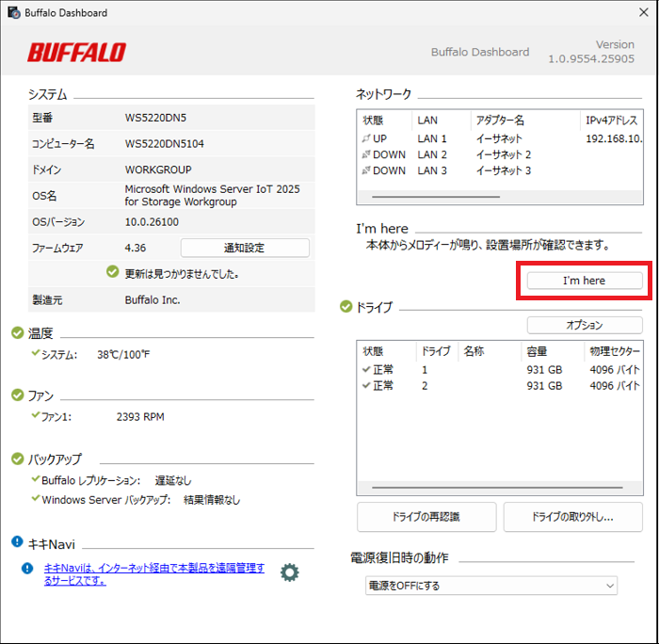
Task: Click the blue info icon beside the キキNavi link
Action: point(27,569)
